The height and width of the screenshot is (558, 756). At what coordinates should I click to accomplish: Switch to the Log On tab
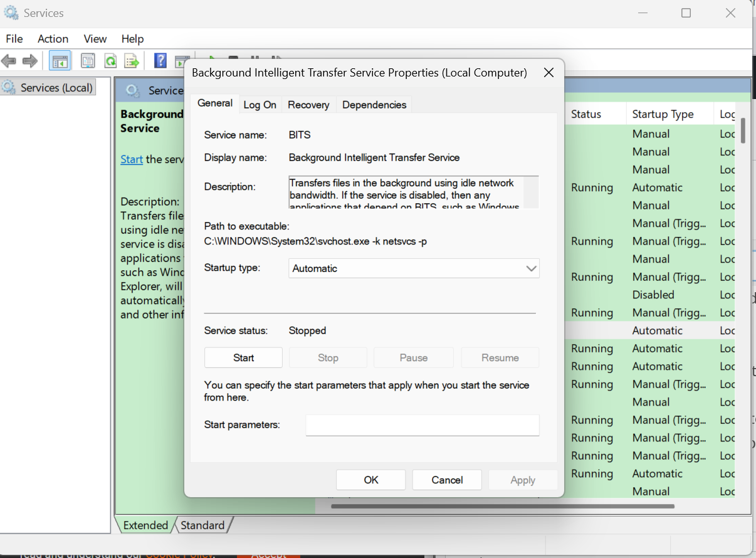click(x=260, y=105)
